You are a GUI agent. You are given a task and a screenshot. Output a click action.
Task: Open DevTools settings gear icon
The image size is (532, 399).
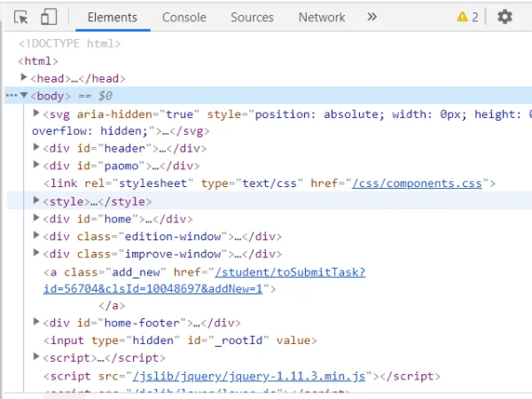[505, 17]
